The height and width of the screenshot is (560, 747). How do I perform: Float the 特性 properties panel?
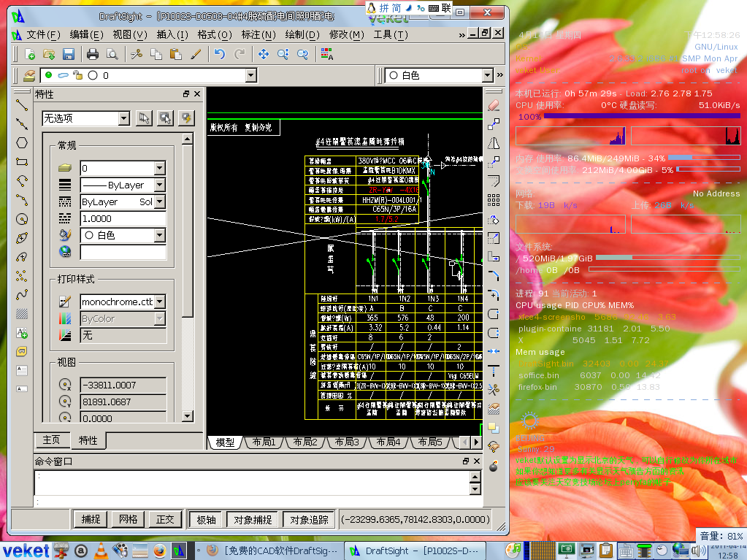click(x=186, y=93)
